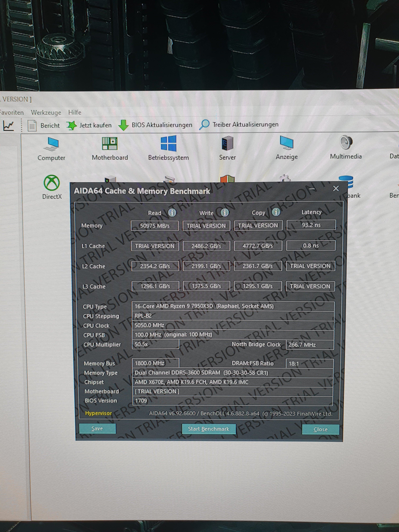Click the Jetzt kaufen toolbar label
This screenshot has height=532, width=399.
tap(96, 125)
